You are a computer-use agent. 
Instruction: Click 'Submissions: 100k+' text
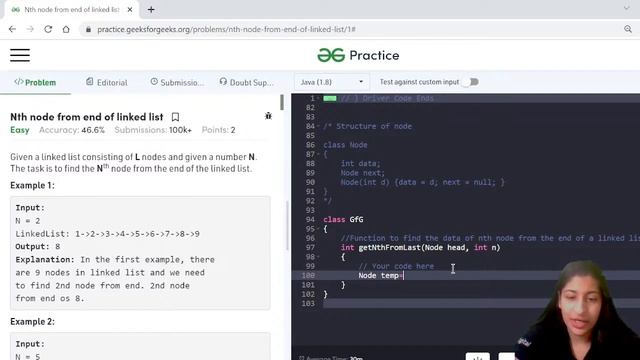153,130
